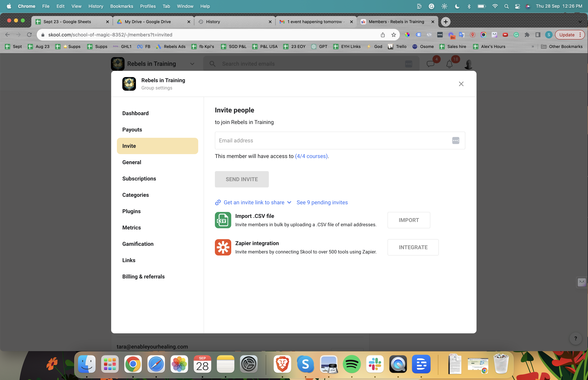The width and height of the screenshot is (588, 380).
Task: Open Spotify from the dock
Action: tap(352, 364)
